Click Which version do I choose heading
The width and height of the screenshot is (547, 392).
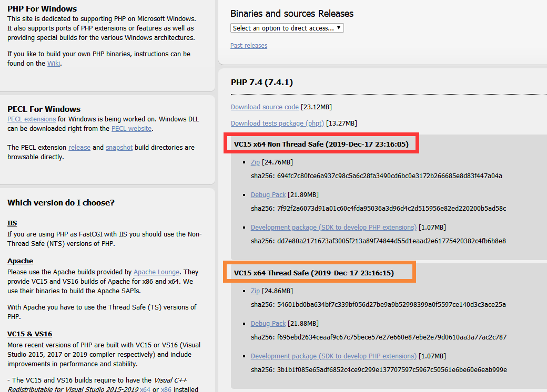(x=60, y=203)
